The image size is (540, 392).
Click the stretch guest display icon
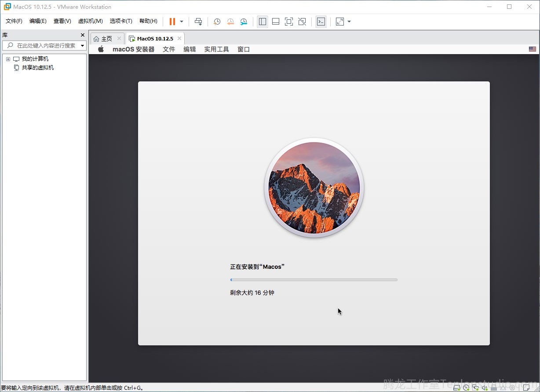[340, 22]
